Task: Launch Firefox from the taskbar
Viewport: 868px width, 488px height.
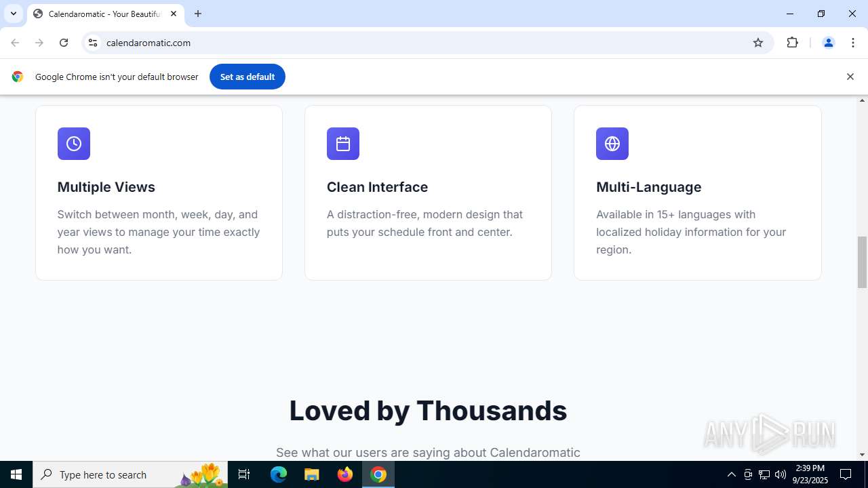Action: point(345,474)
